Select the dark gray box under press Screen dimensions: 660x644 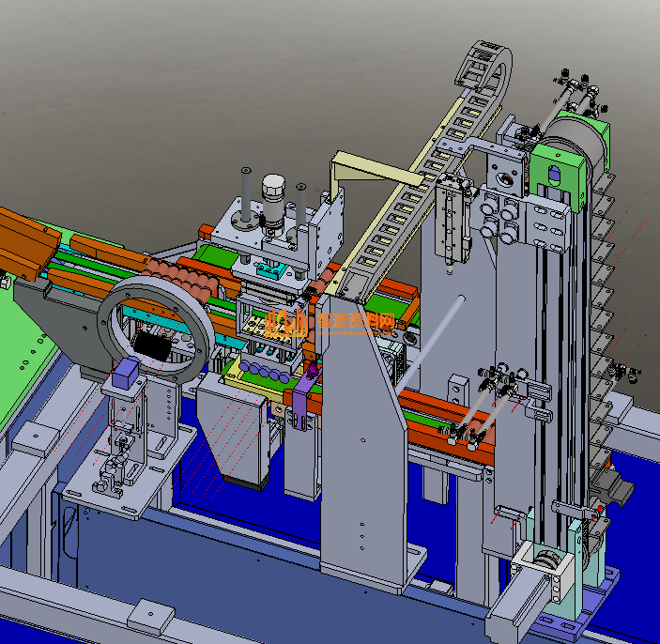[x=230, y=437]
